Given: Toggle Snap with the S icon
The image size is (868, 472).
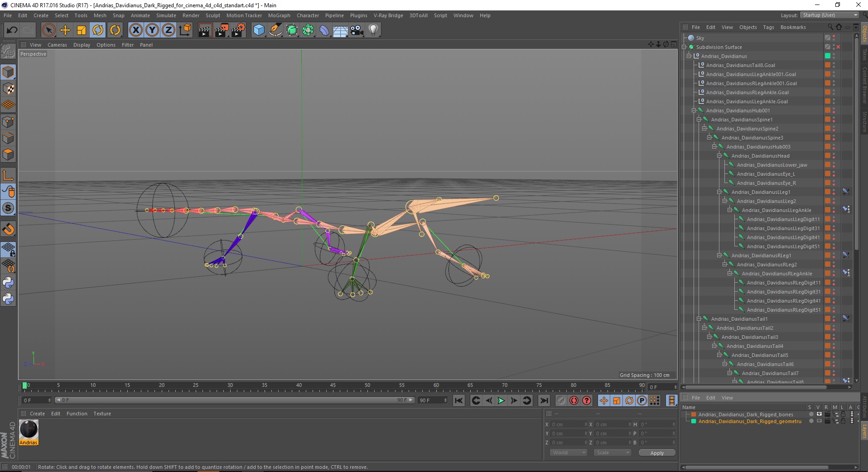Looking at the screenshot, I should click(8, 208).
